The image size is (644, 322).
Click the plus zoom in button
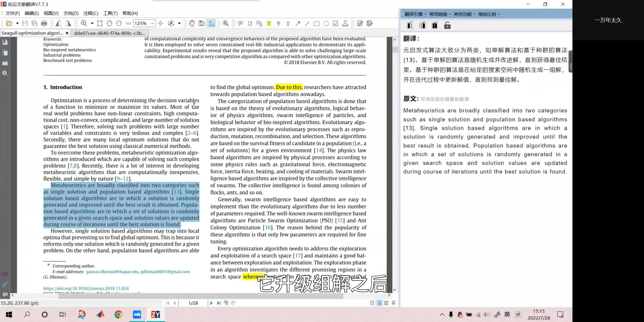click(161, 24)
